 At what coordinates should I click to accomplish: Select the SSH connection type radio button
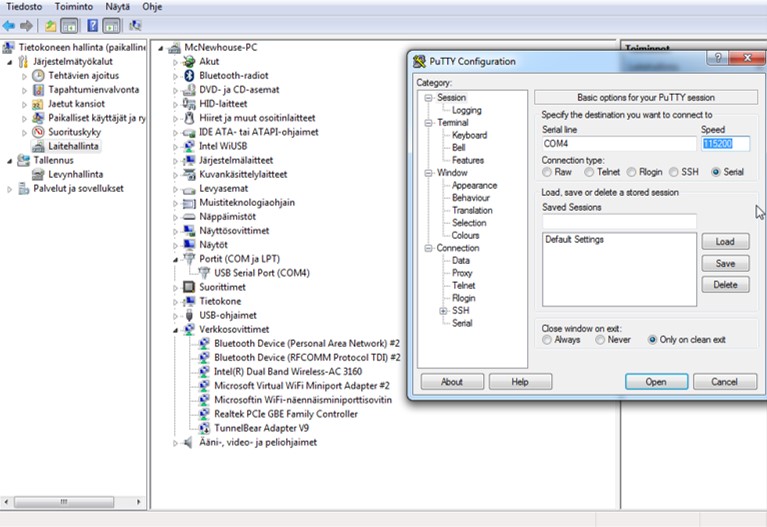674,172
